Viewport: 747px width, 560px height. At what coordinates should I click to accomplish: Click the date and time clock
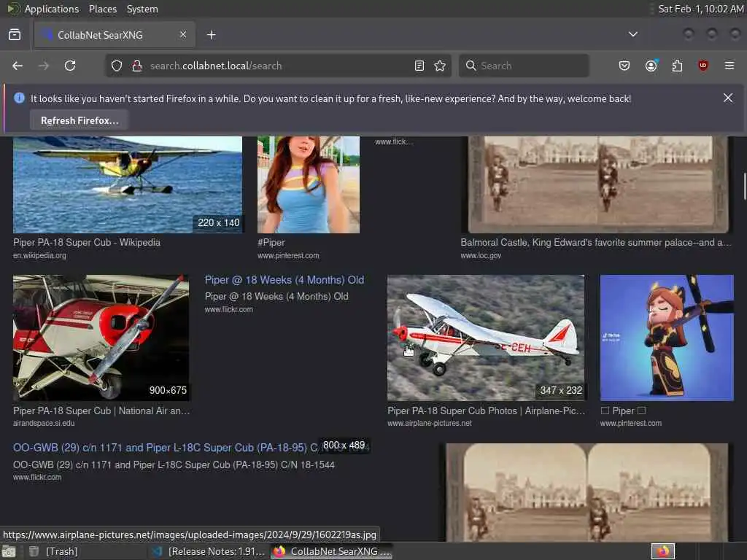pyautogui.click(x=700, y=9)
